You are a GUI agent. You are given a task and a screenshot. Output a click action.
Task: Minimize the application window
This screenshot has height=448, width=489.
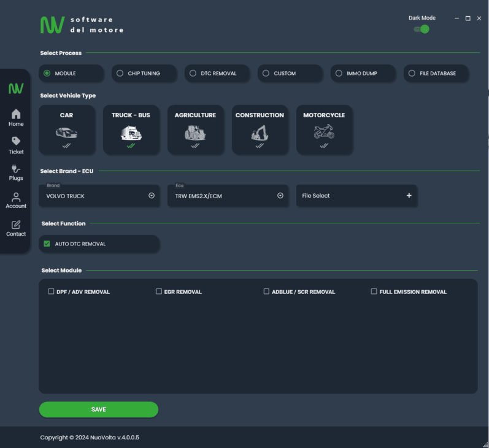(456, 18)
